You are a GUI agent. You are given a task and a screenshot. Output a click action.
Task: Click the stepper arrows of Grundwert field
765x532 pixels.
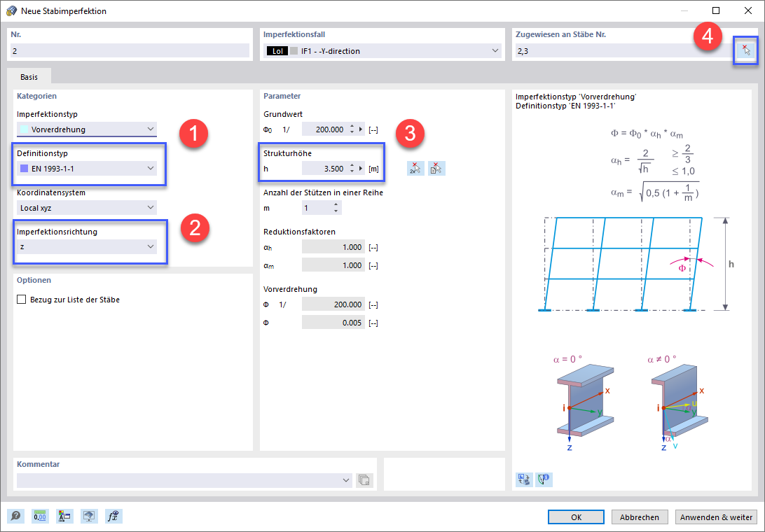(x=352, y=129)
